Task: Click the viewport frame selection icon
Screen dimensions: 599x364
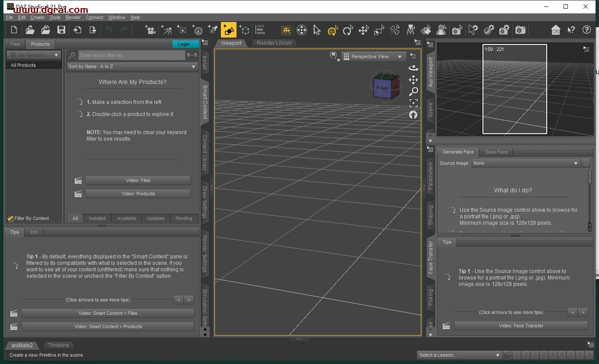Action: (413, 103)
